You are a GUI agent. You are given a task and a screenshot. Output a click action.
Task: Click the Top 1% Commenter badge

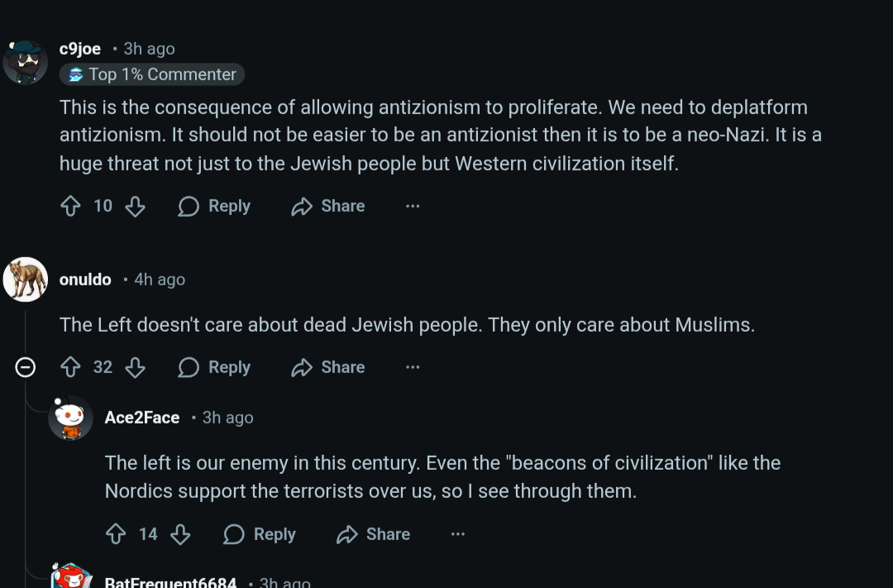pyautogui.click(x=152, y=74)
